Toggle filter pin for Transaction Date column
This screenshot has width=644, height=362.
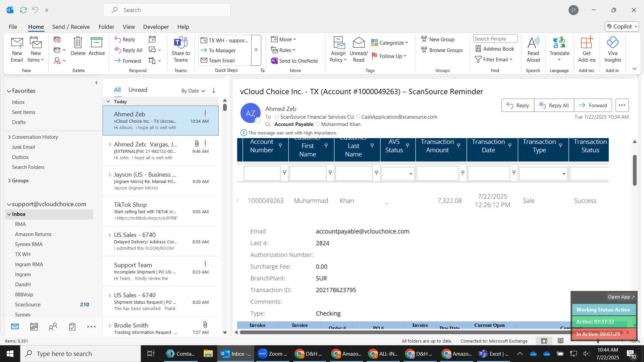point(509,145)
